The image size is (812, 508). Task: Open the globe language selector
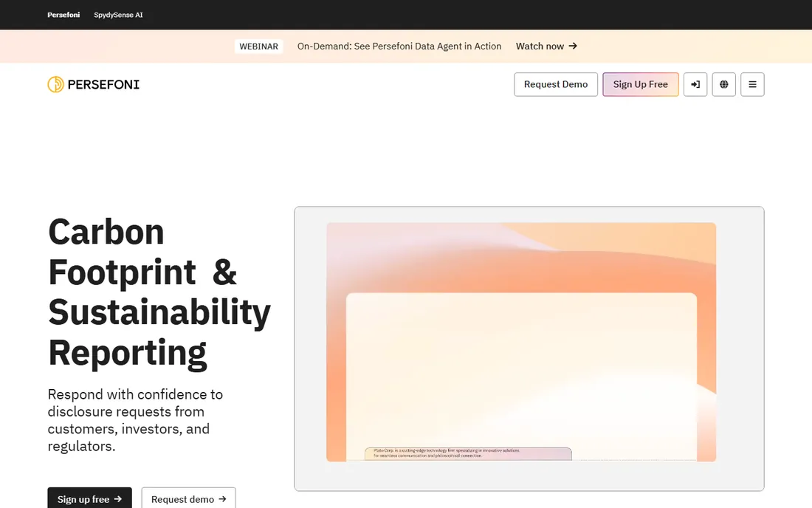pyautogui.click(x=723, y=84)
